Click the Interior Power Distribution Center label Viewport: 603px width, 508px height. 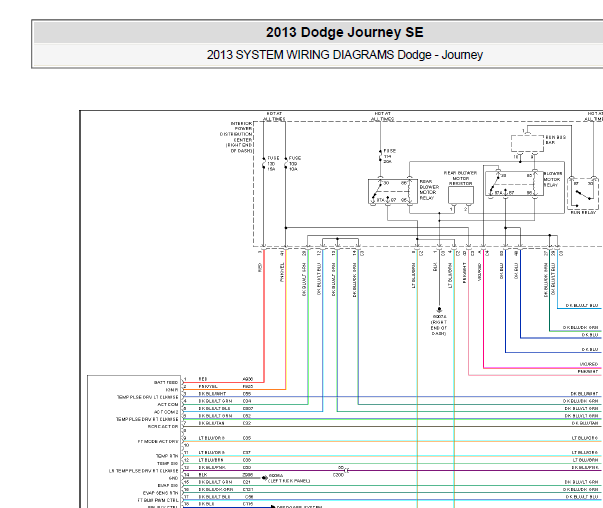coord(236,137)
